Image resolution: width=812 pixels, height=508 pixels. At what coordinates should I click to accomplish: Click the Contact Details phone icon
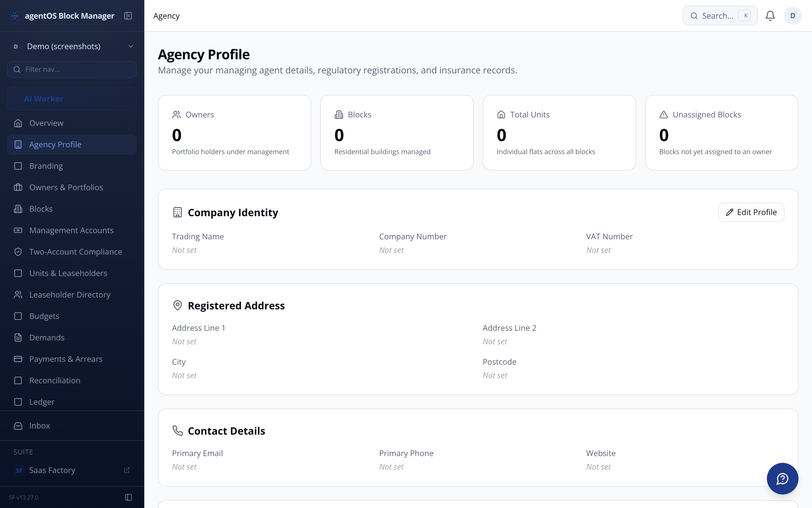[x=178, y=431]
